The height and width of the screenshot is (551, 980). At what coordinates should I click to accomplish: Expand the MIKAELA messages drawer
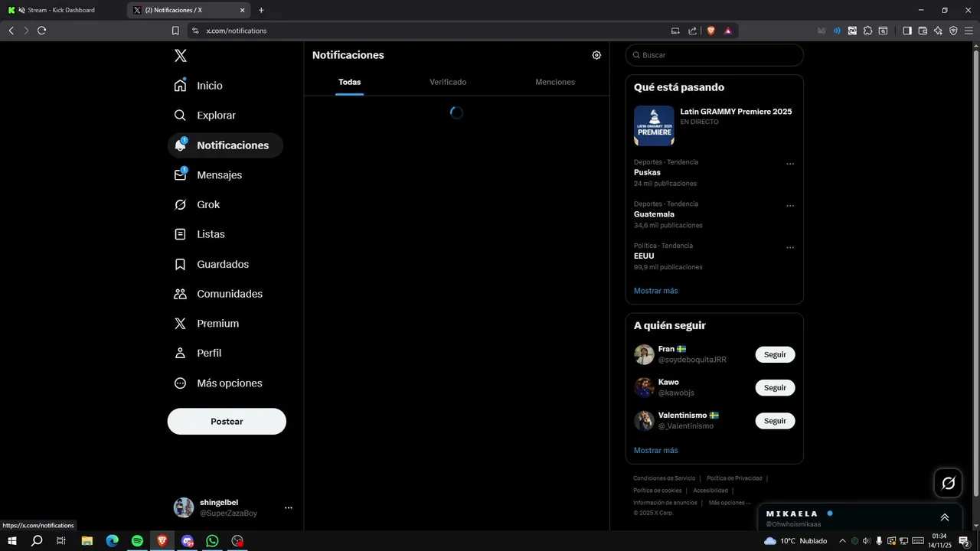coord(945,517)
